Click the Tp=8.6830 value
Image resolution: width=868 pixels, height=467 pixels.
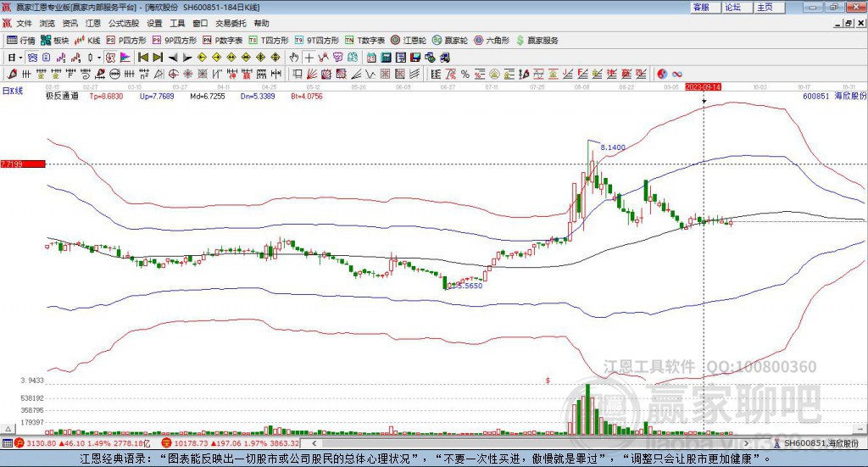coord(106,97)
